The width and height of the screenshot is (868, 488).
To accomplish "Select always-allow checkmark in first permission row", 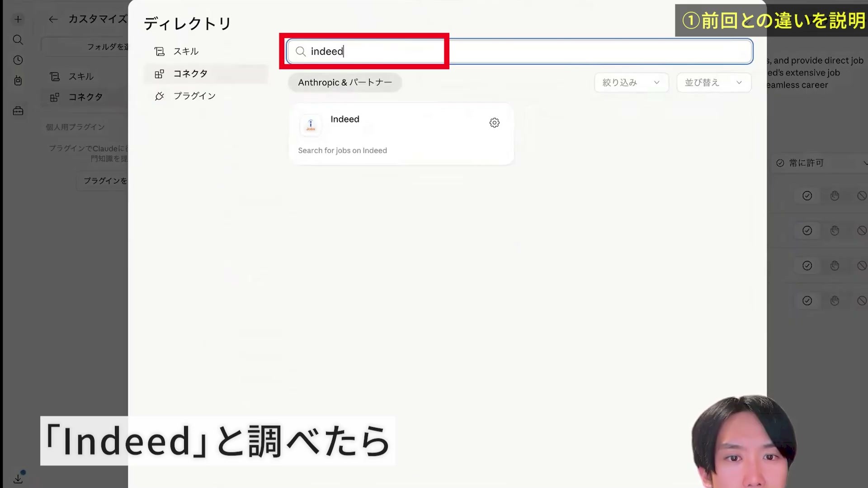I will click(807, 196).
